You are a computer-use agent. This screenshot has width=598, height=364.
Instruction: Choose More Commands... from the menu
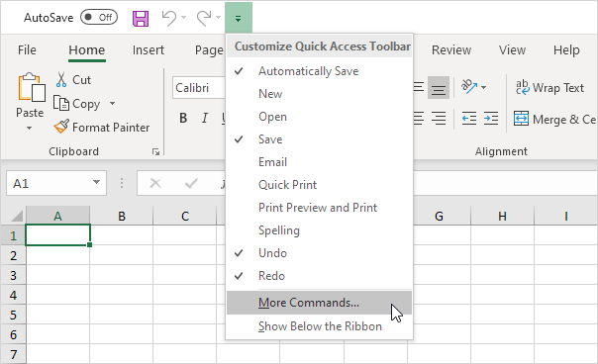pos(319,303)
